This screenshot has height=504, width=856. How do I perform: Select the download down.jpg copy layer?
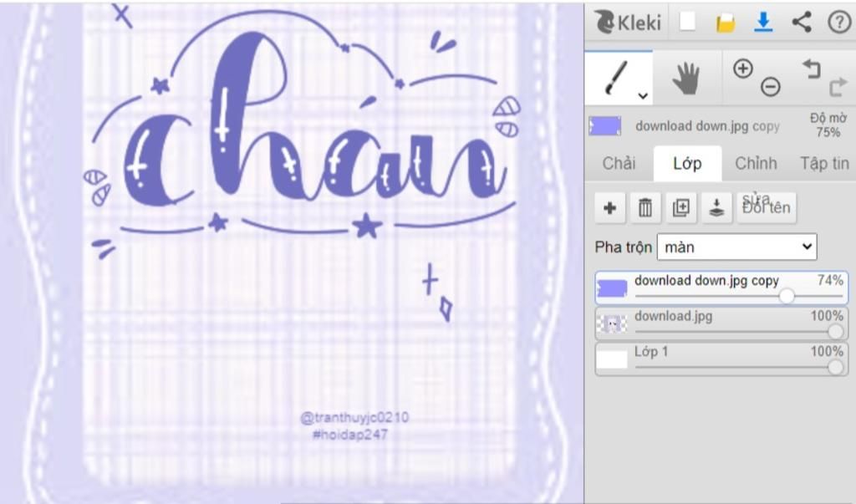721,288
